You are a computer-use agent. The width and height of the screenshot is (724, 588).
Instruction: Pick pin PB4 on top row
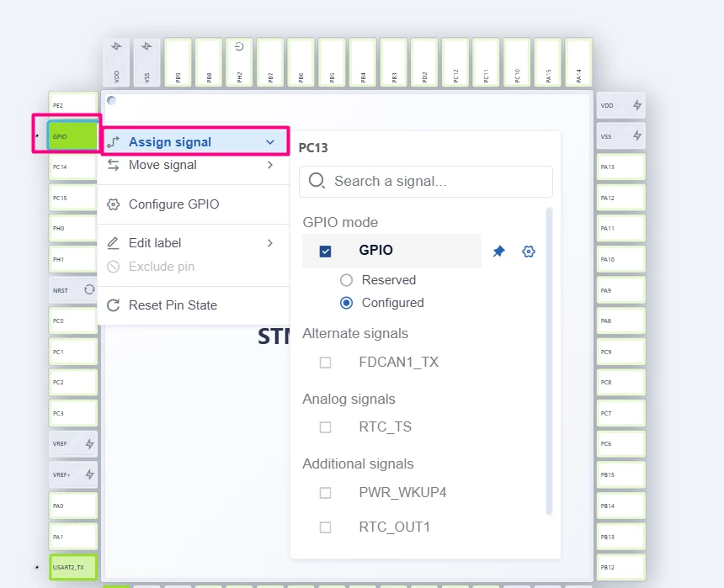click(363, 62)
